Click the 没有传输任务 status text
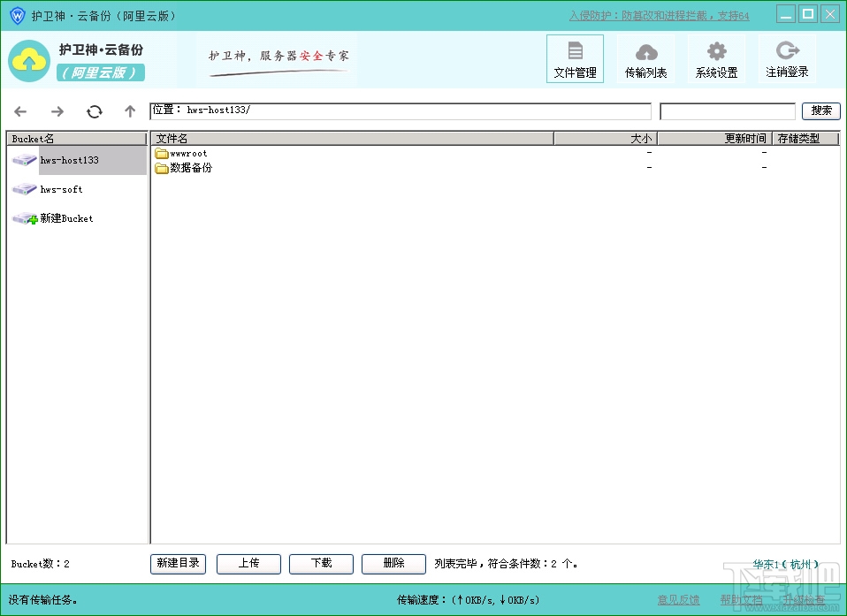 (42, 599)
